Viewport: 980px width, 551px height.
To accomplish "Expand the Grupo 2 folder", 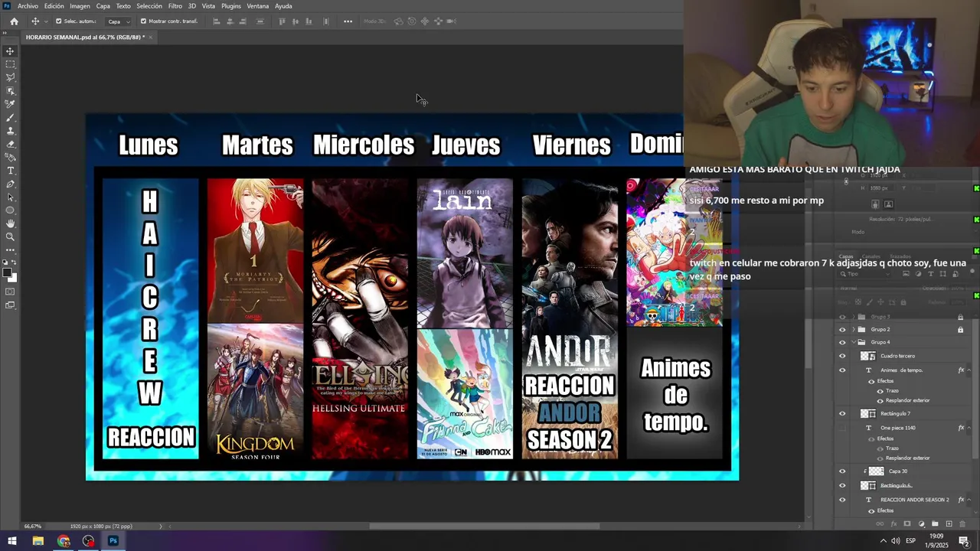I will (854, 330).
